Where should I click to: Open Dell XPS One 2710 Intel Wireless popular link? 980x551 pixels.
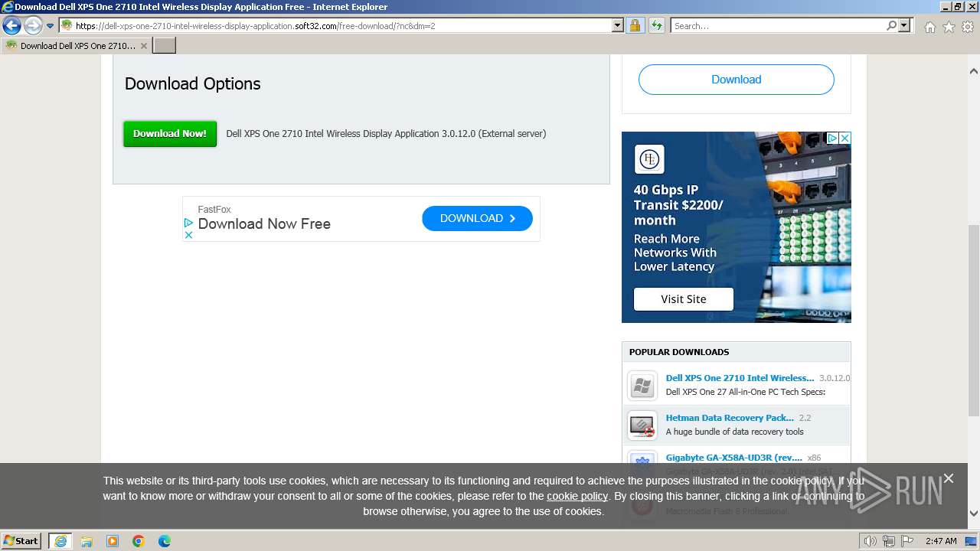pos(740,378)
